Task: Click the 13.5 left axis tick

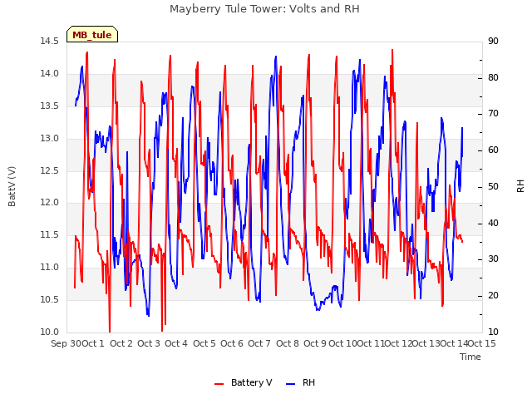Action: [49, 106]
